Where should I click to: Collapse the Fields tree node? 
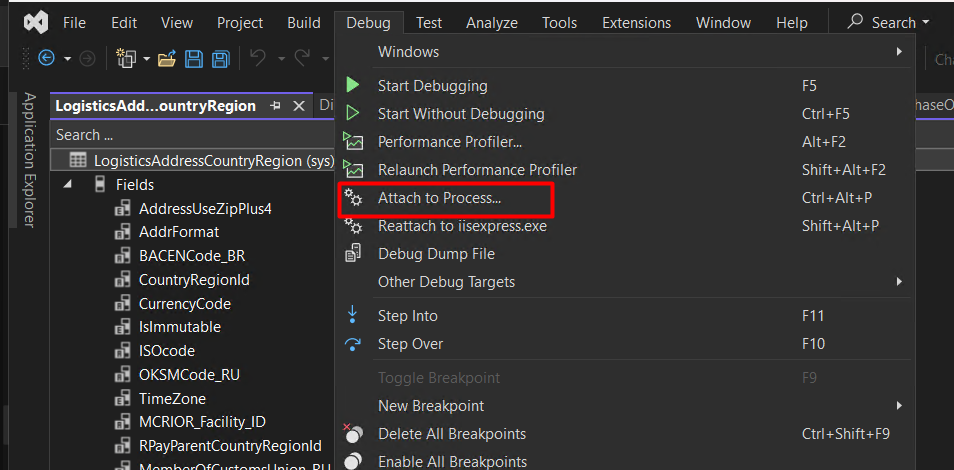tap(68, 185)
